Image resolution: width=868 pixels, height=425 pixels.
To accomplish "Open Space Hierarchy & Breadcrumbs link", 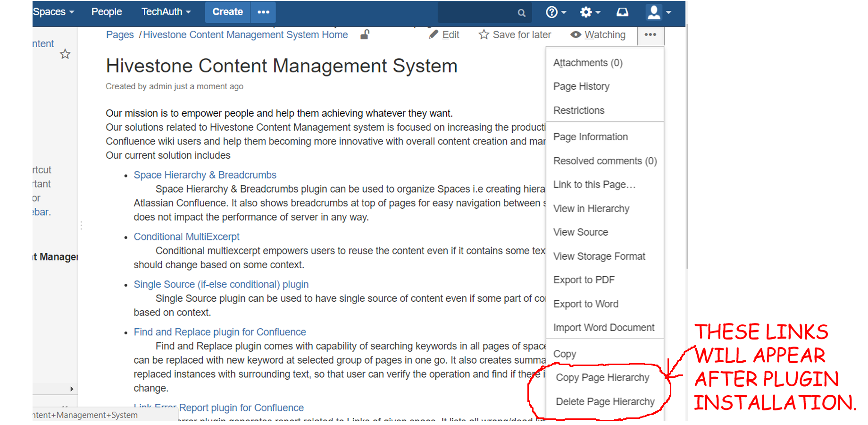I will 205,175.
